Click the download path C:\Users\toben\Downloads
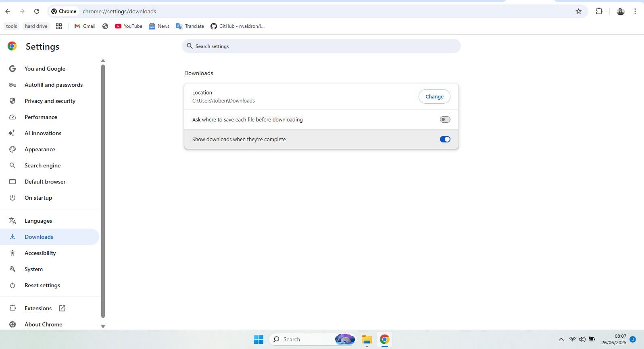Image resolution: width=644 pixels, height=349 pixels. 223,101
